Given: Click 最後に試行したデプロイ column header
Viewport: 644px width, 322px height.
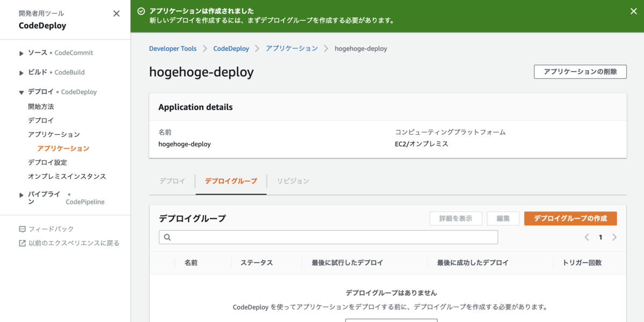Looking at the screenshot, I should (347, 263).
